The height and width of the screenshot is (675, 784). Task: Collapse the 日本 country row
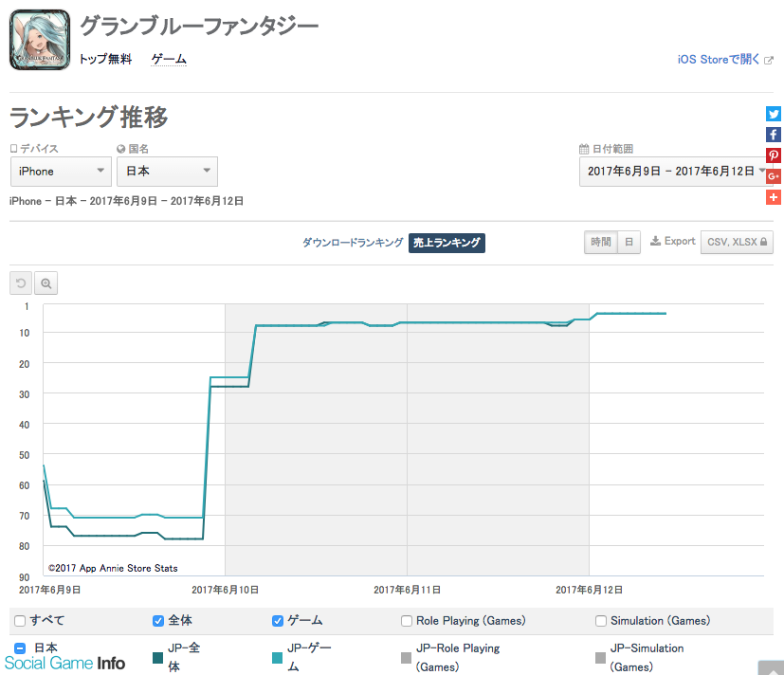click(20, 648)
